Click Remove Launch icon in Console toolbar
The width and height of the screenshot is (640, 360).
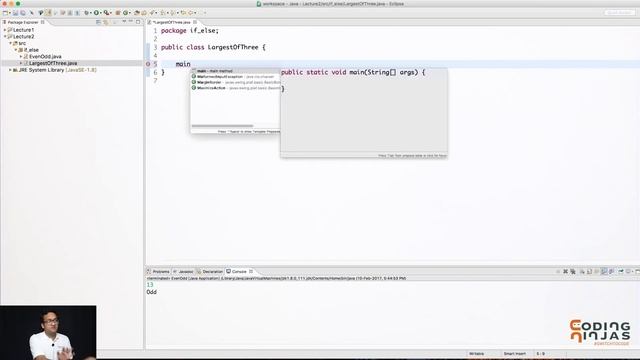pos(565,271)
